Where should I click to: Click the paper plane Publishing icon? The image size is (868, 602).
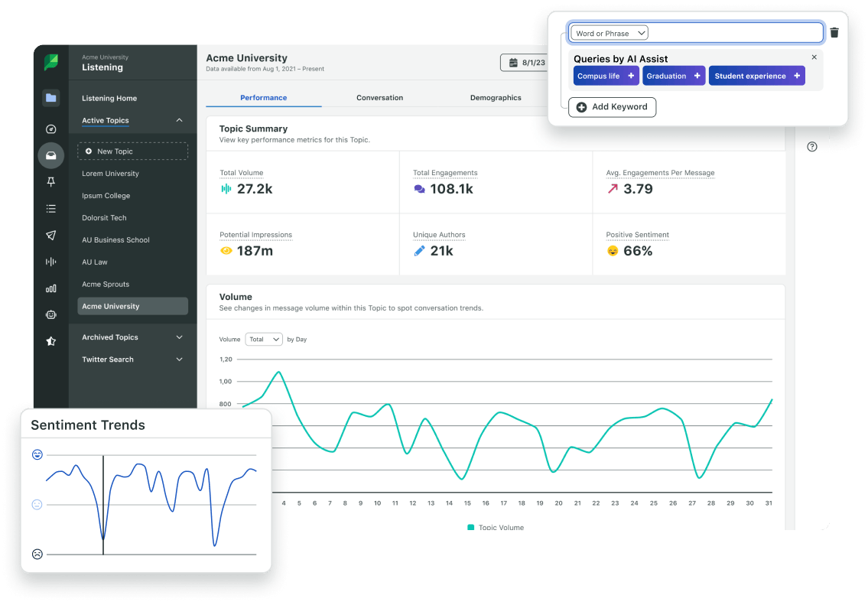[x=50, y=235]
